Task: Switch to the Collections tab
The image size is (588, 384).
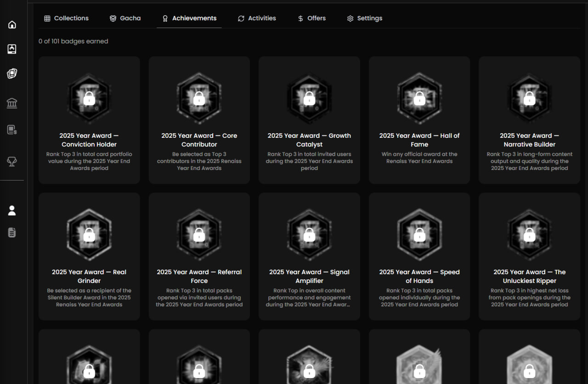Action: click(67, 18)
